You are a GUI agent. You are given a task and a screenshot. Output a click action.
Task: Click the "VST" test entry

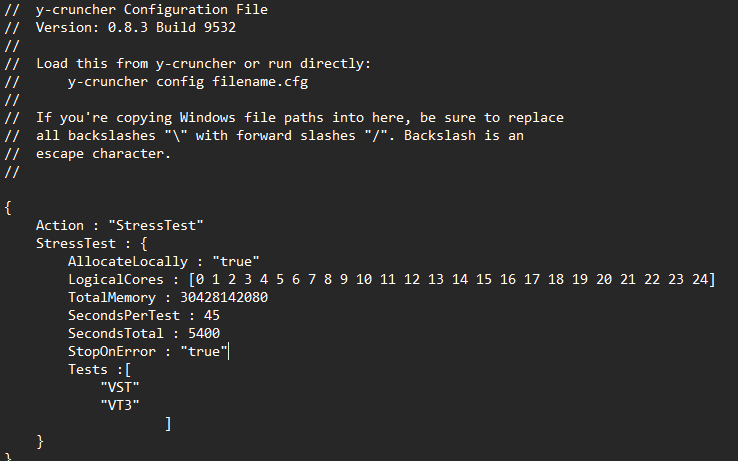pyautogui.click(x=120, y=387)
